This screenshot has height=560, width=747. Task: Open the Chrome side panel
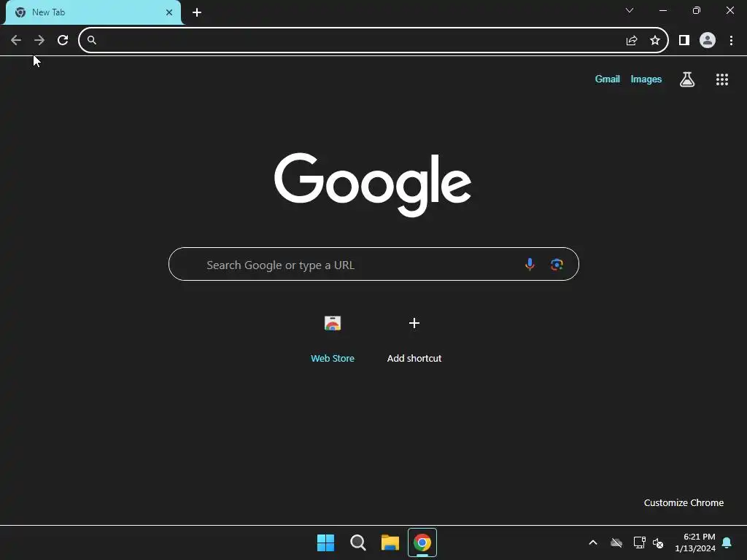click(684, 41)
